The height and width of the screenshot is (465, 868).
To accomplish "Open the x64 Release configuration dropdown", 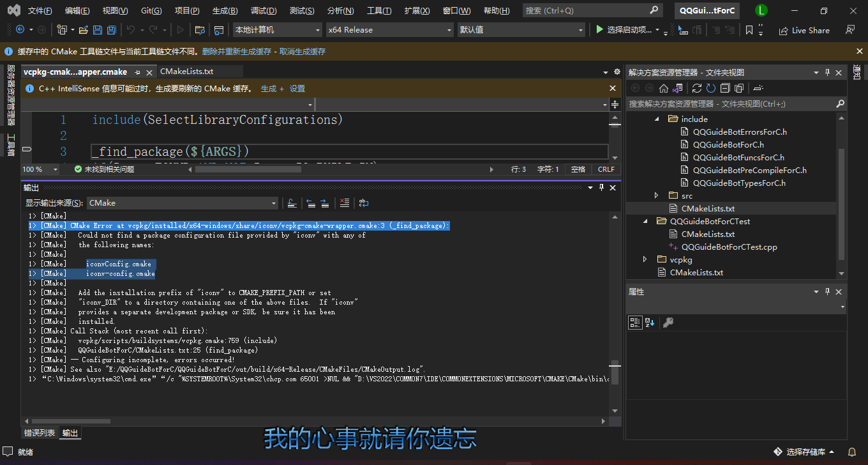I will 389,29.
